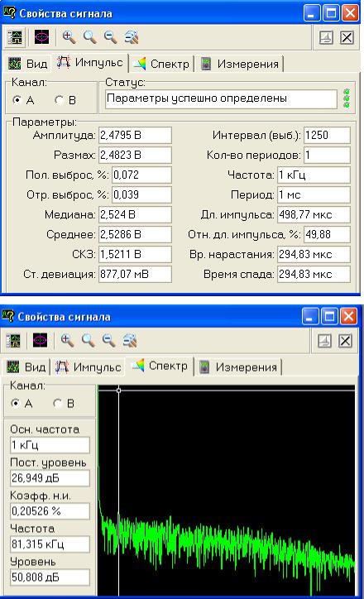The width and height of the screenshot is (364, 599).
Task: Click the Кол-во периодов field showing 1
Action: pos(327,155)
